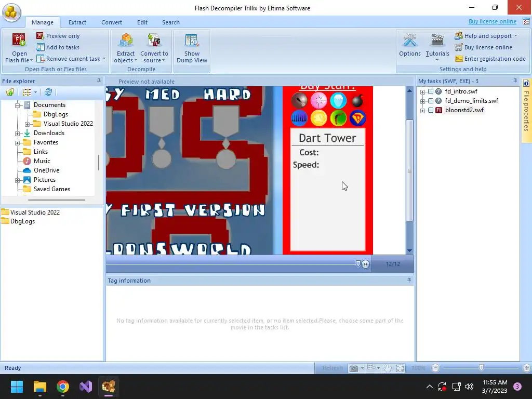Open Google Chrome from taskbar
532x399 pixels.
coord(63,387)
